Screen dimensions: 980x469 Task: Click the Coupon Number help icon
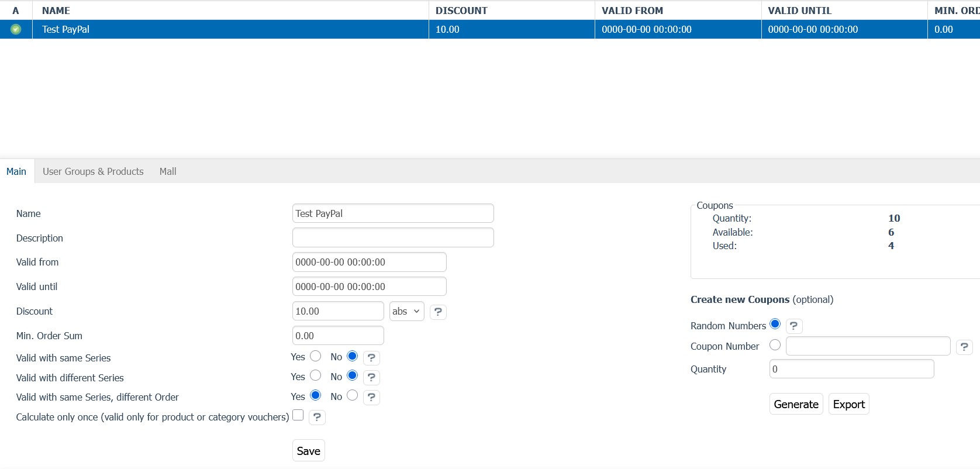(x=964, y=347)
